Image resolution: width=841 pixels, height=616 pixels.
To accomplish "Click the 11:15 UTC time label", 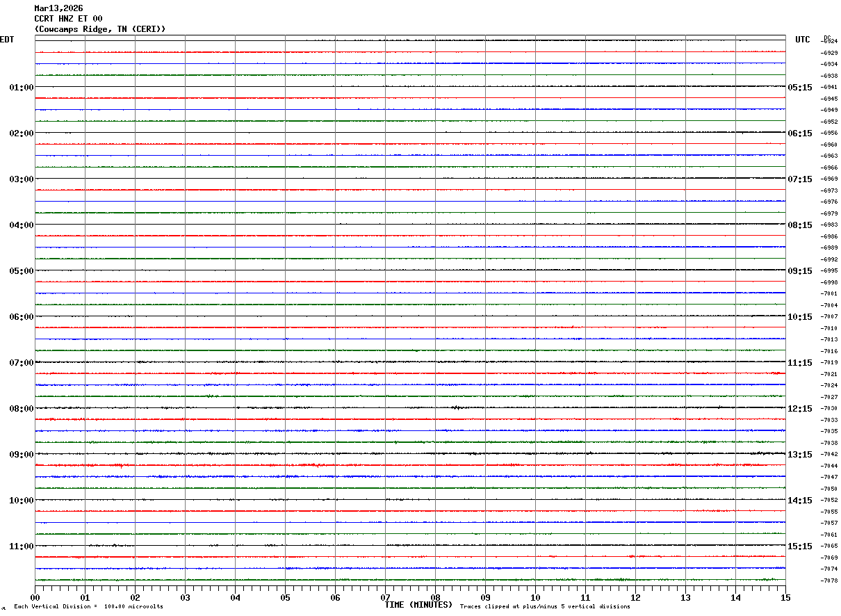I will (799, 363).
